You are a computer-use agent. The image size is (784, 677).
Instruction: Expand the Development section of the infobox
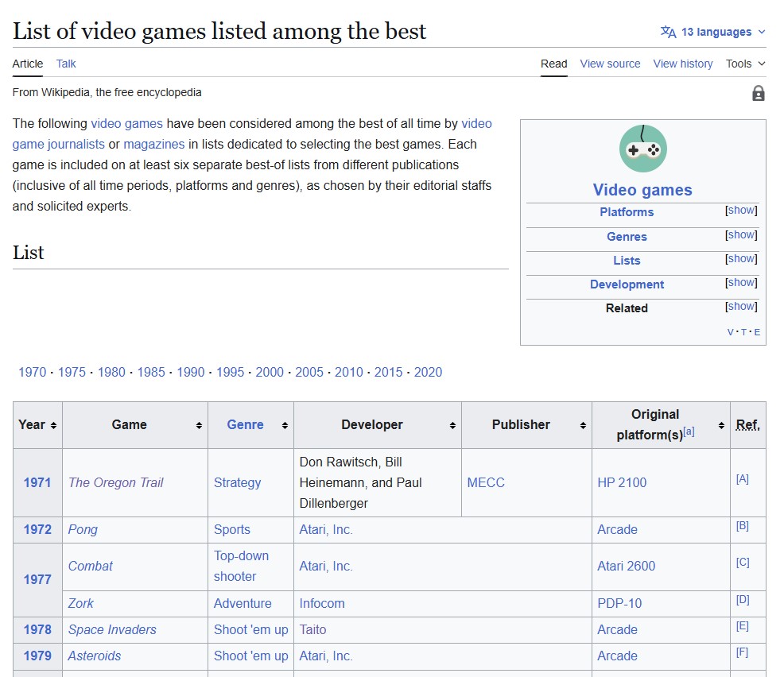(x=740, y=282)
